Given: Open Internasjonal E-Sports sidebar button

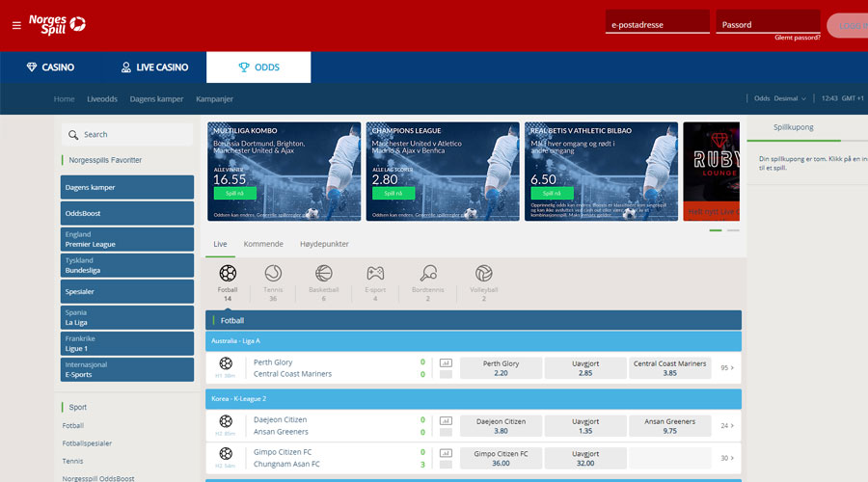Looking at the screenshot, I should 127,369.
